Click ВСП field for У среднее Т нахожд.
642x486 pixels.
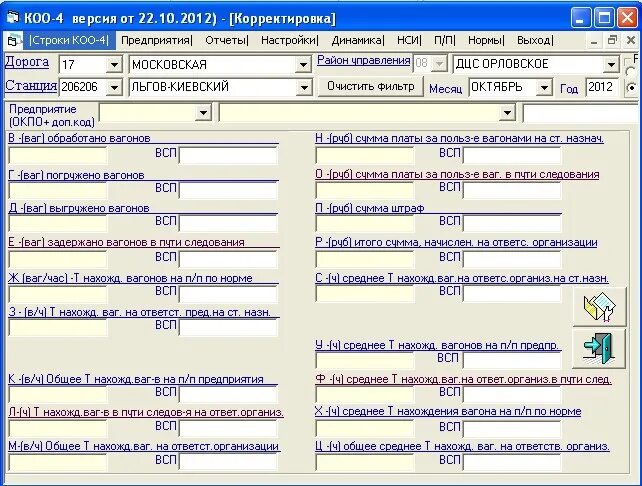click(512, 360)
